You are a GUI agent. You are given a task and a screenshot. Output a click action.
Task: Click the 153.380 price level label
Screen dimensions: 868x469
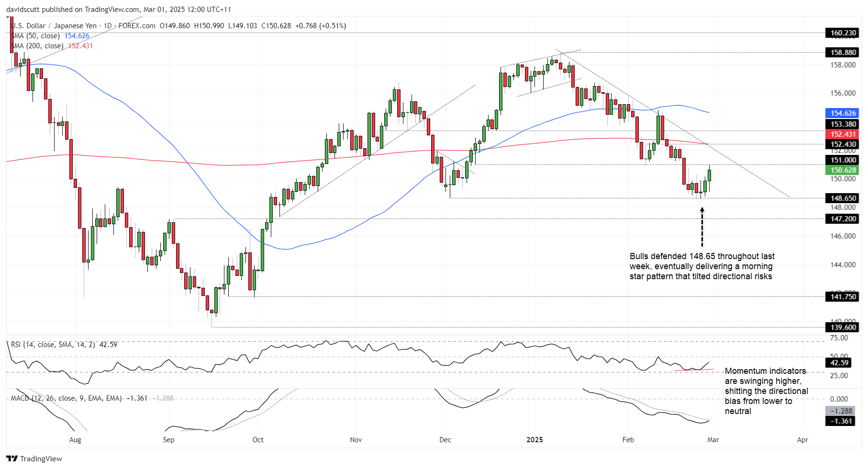[x=842, y=124]
